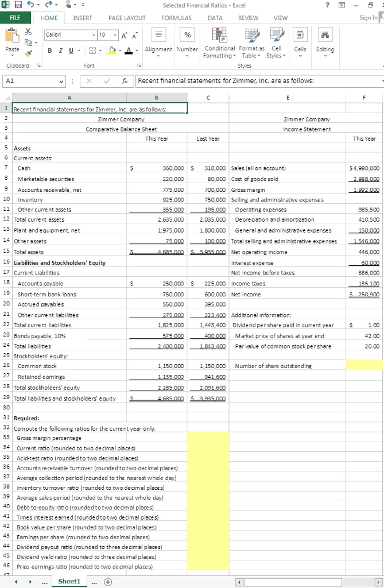Expand the font name dropdown
384x588 pixels.
94,35
